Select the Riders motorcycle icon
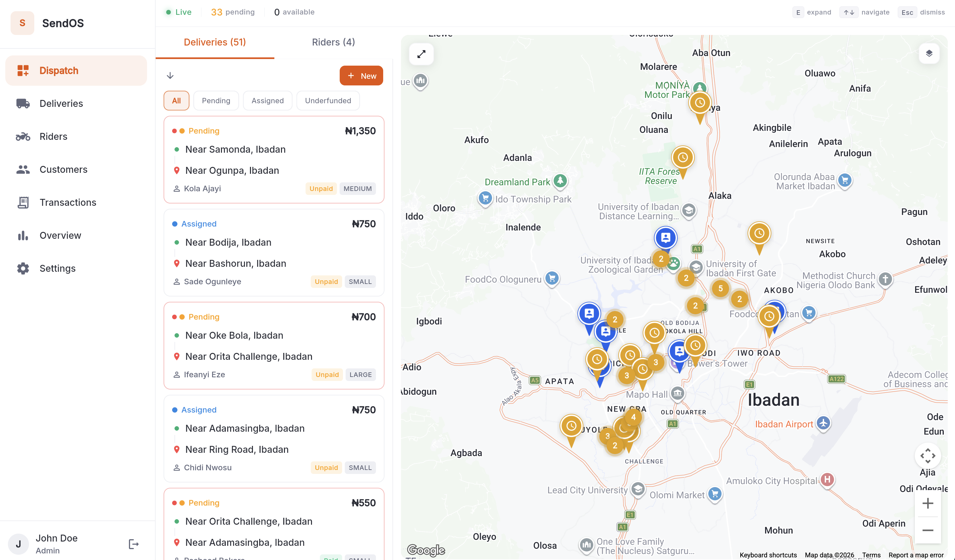955x560 pixels. 23,136
